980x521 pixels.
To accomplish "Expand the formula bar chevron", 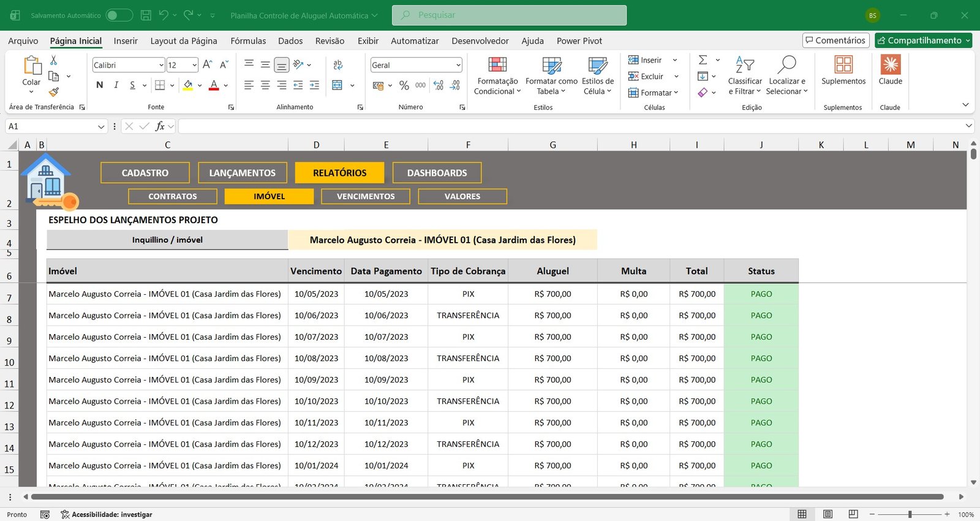I will (969, 126).
